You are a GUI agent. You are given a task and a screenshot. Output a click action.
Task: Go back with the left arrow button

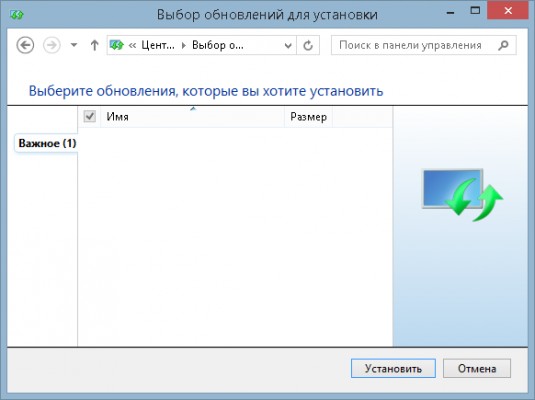point(25,45)
